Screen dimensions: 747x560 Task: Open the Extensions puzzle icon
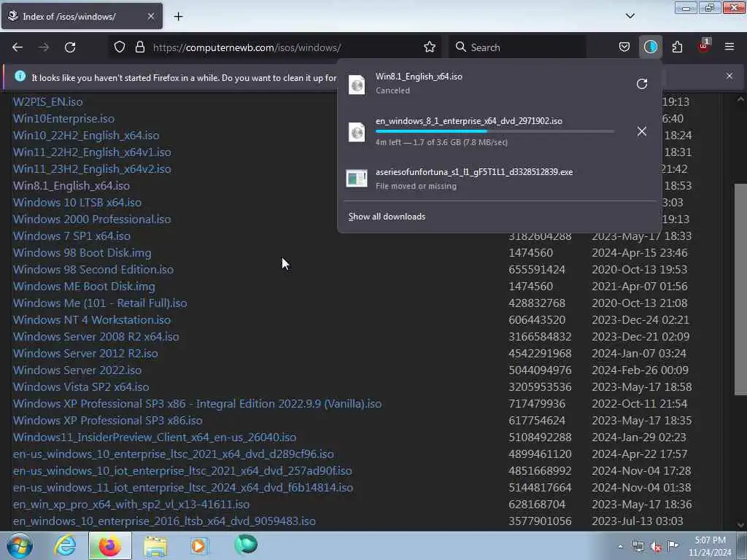click(x=677, y=47)
